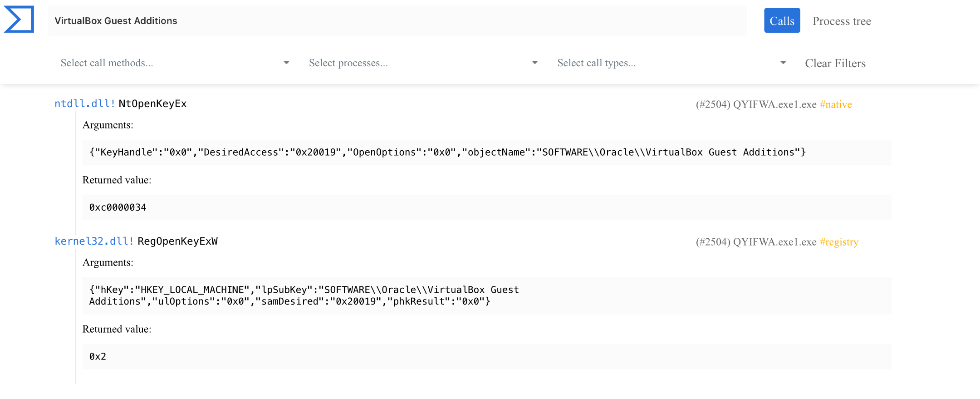The image size is (980, 399).
Task: Click the blue sigma logo icon
Action: pyautogui.click(x=19, y=20)
